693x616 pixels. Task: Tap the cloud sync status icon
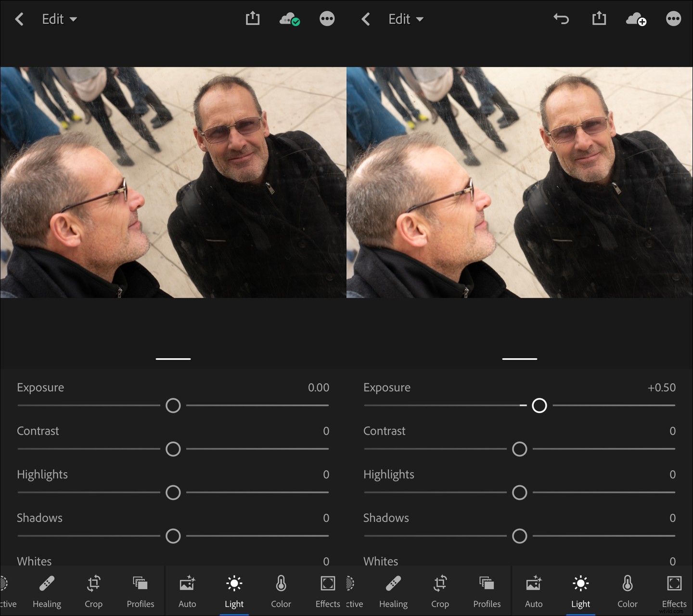click(289, 19)
